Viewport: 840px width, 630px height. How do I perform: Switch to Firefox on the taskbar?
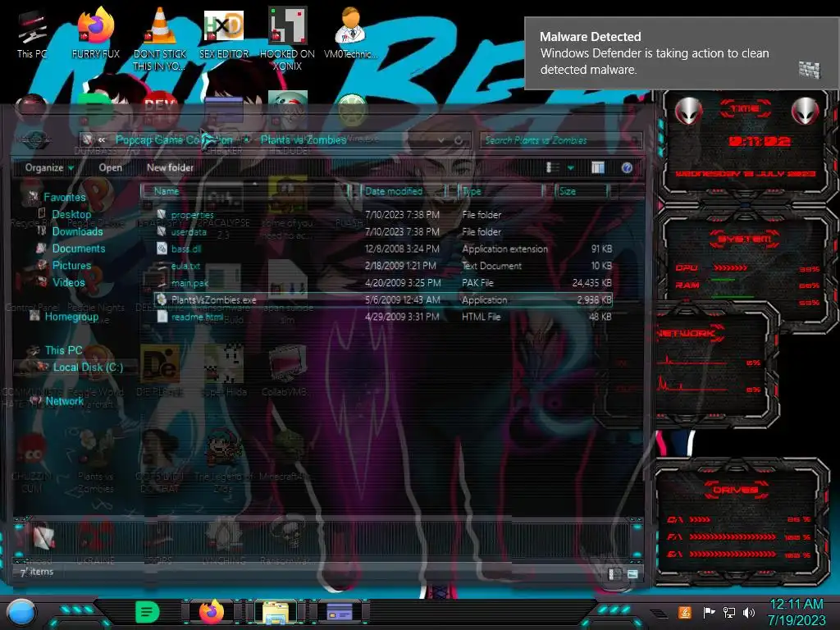coord(212,612)
